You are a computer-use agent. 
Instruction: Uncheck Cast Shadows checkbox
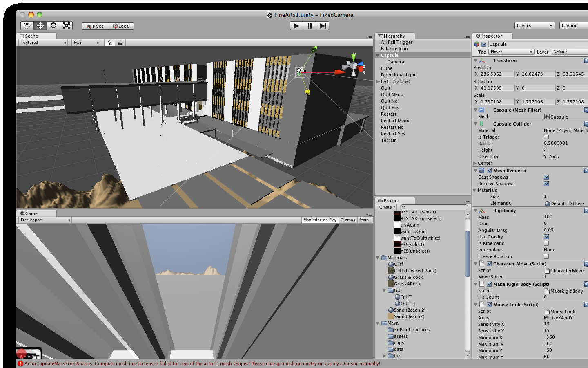click(x=546, y=177)
